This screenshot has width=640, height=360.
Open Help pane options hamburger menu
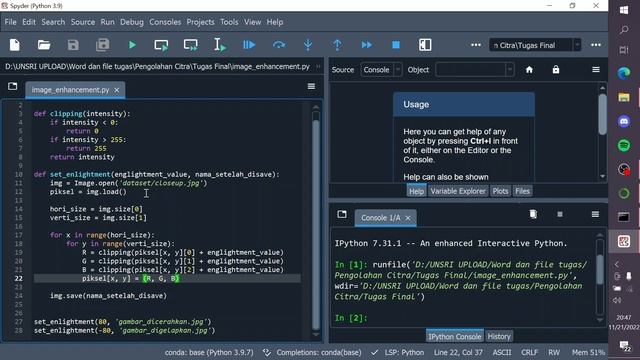596,70
